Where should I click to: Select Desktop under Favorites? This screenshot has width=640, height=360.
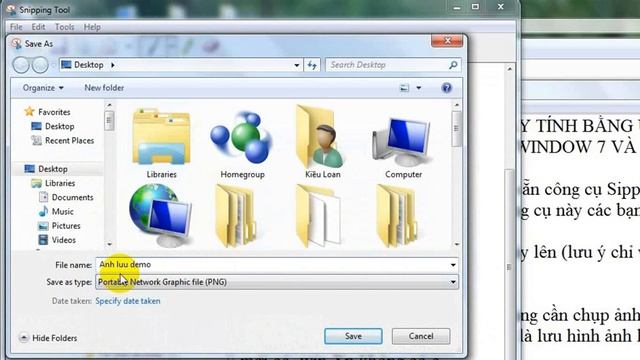[x=53, y=126]
